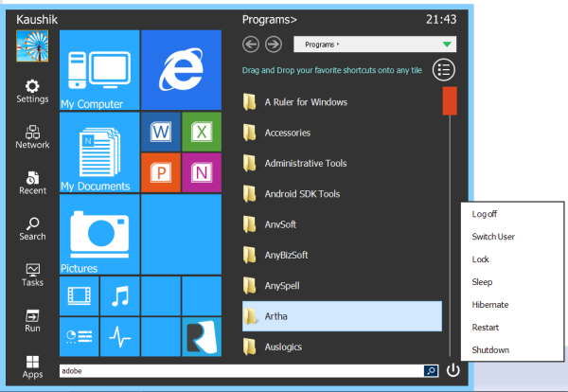The height and width of the screenshot is (392, 568).
Task: Launch the PowerPoint tile
Action: coord(161,172)
